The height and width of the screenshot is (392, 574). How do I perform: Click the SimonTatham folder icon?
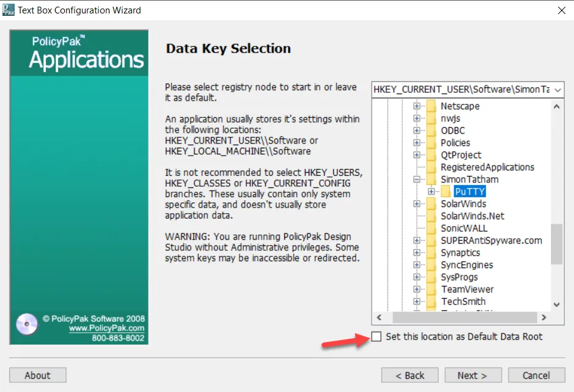[432, 180]
